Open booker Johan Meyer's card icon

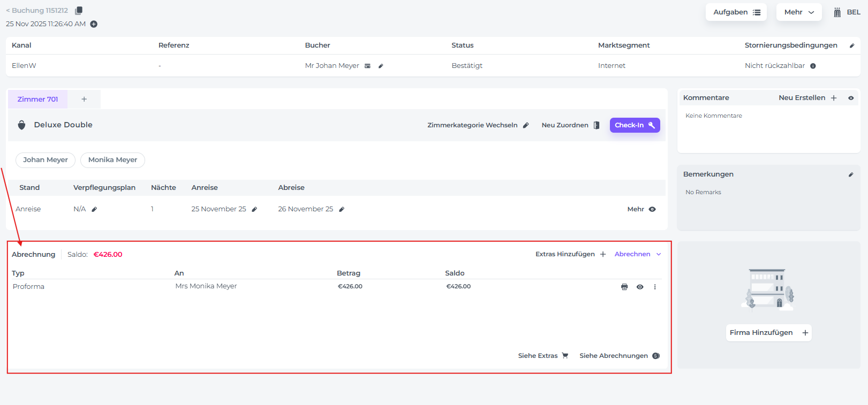(367, 66)
